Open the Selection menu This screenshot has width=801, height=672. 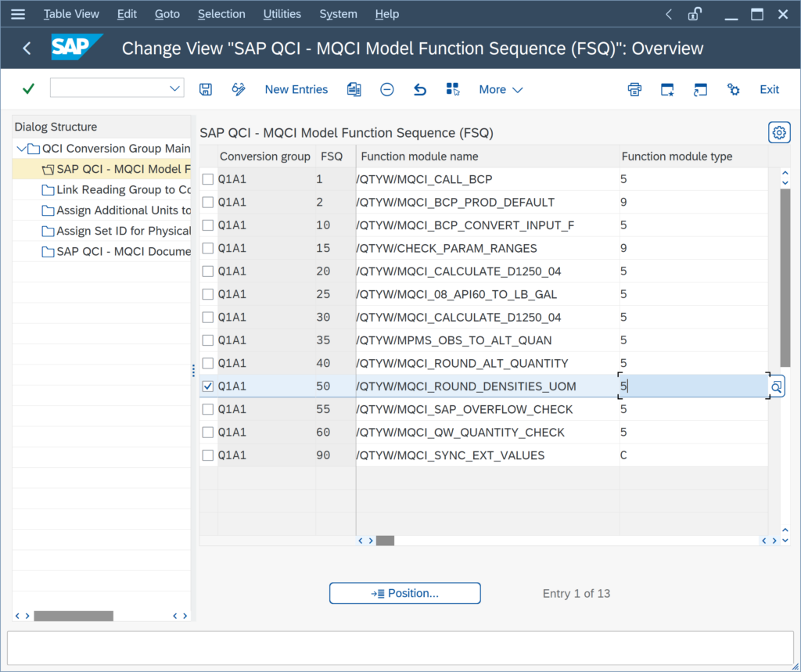pyautogui.click(x=221, y=14)
